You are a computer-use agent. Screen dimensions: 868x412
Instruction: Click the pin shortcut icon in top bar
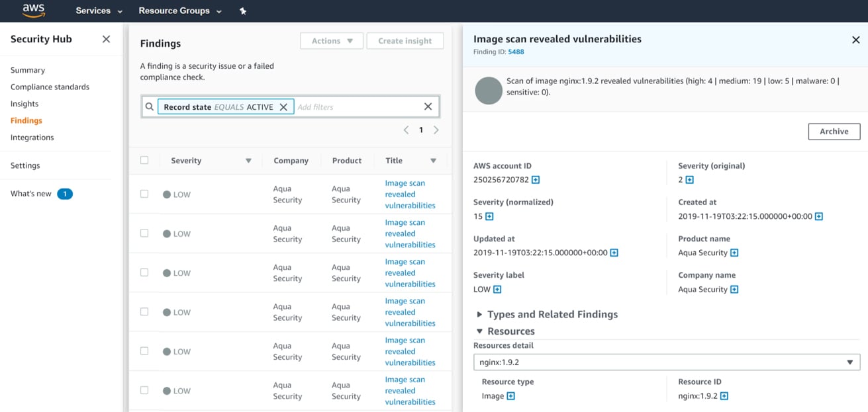pyautogui.click(x=243, y=11)
